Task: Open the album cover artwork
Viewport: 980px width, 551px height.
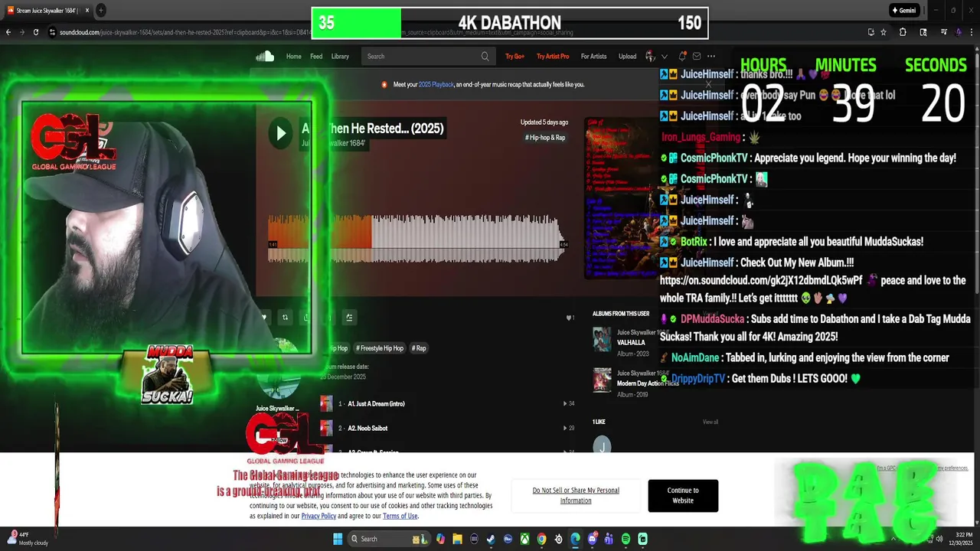Action: pyautogui.click(x=622, y=198)
